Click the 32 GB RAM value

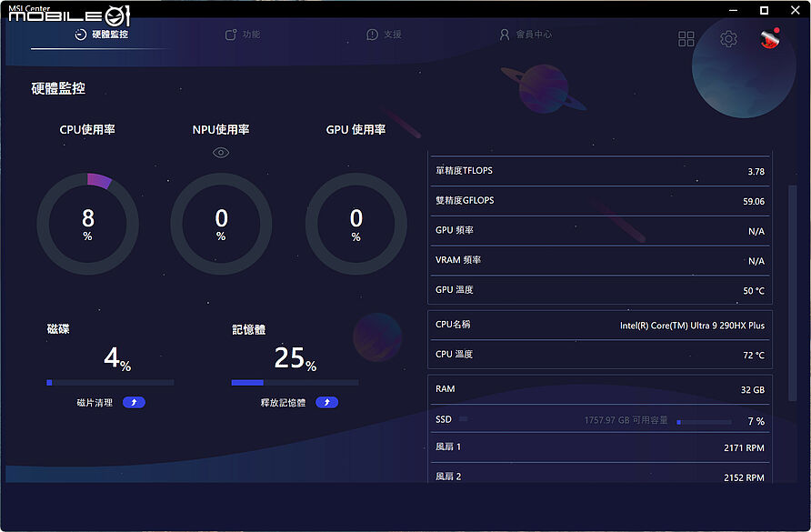(x=753, y=390)
